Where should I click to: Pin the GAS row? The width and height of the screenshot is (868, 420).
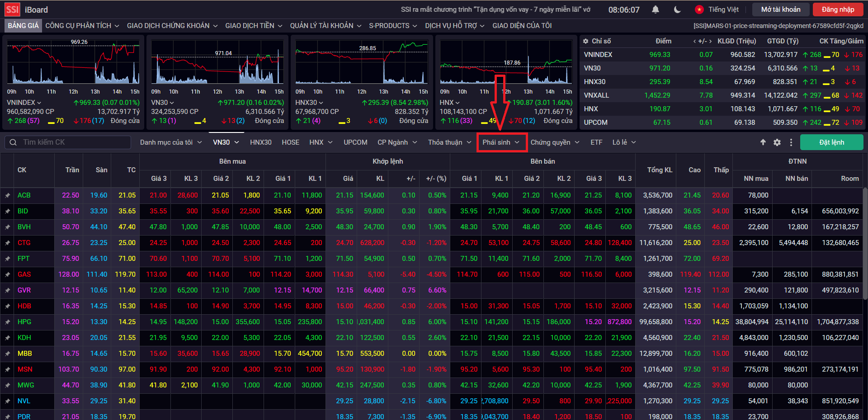pyautogui.click(x=7, y=274)
